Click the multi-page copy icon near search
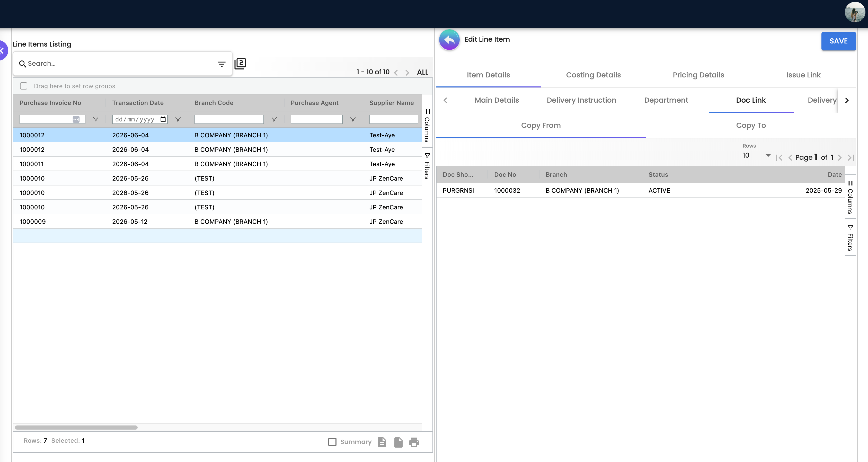868x462 pixels. point(240,63)
